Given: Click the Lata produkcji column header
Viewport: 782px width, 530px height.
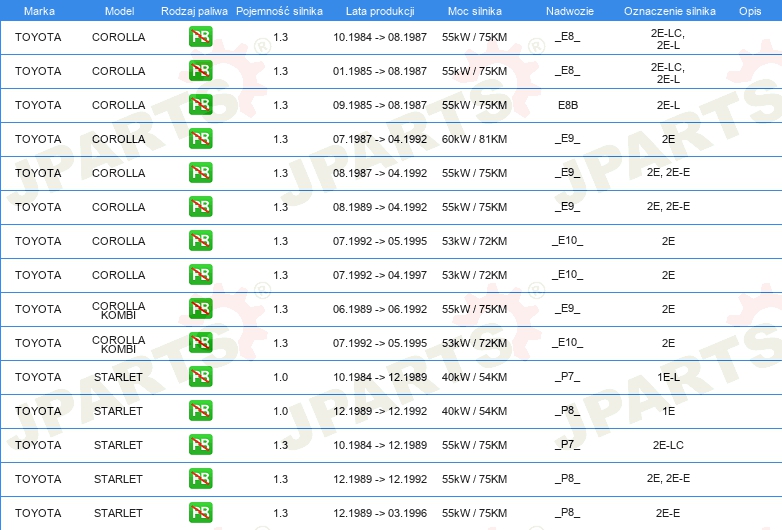Looking at the screenshot, I should point(380,11).
